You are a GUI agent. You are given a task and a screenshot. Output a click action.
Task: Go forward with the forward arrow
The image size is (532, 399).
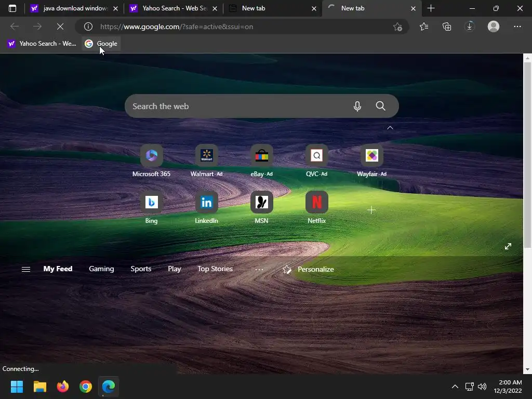(x=37, y=26)
